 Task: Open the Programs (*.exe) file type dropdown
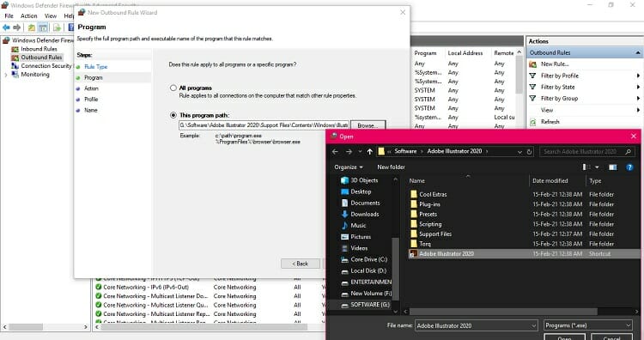coord(588,325)
